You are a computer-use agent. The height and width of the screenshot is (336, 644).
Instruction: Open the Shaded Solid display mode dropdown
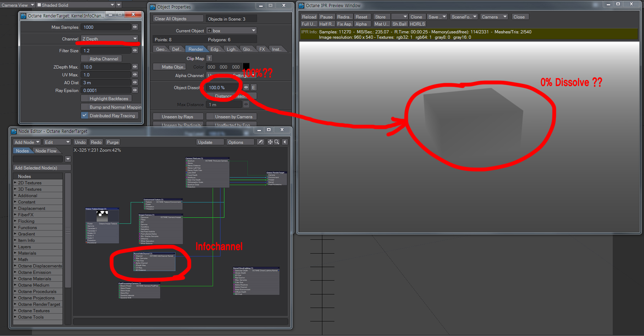[76, 5]
